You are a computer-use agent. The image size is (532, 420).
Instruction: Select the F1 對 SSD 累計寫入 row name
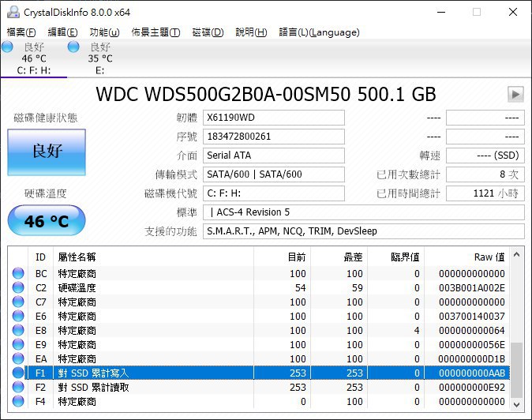tap(93, 373)
